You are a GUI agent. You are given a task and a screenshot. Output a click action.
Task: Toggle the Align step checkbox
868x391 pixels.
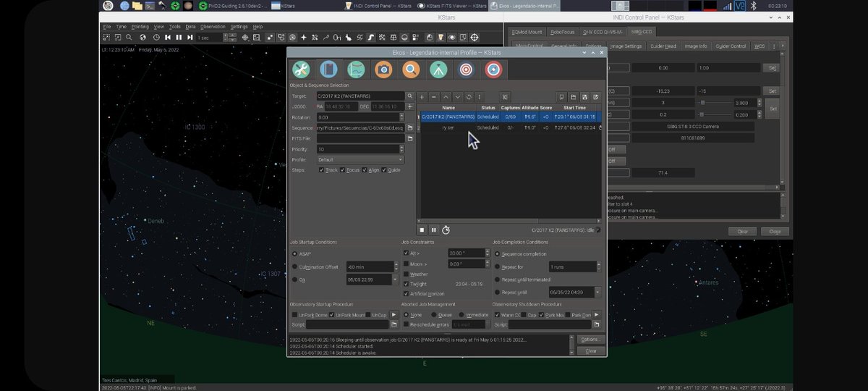(373, 170)
